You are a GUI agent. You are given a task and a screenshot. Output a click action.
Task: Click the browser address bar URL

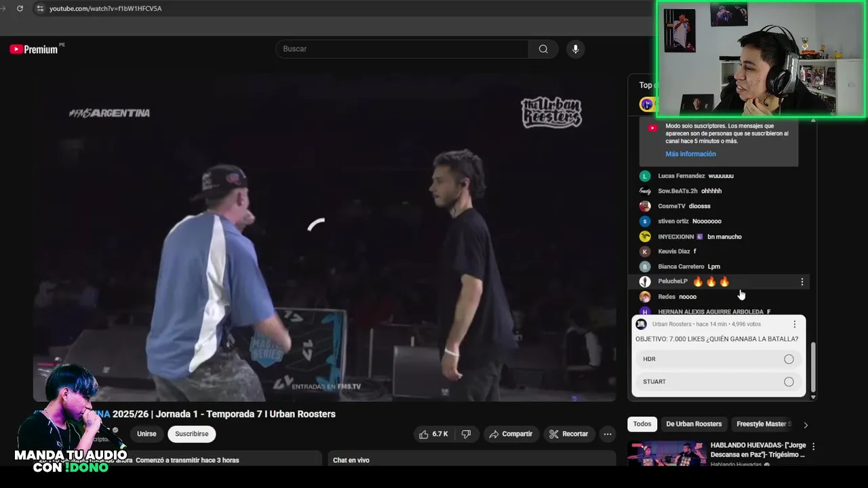(105, 8)
